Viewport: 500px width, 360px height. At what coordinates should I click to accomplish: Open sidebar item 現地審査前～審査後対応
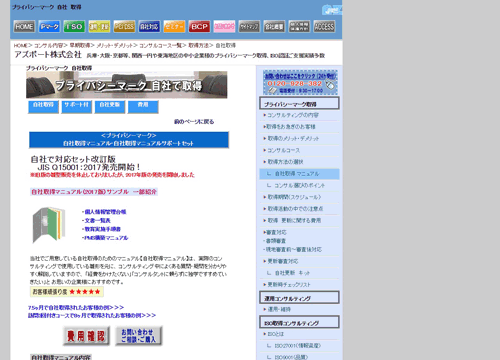[x=293, y=249]
